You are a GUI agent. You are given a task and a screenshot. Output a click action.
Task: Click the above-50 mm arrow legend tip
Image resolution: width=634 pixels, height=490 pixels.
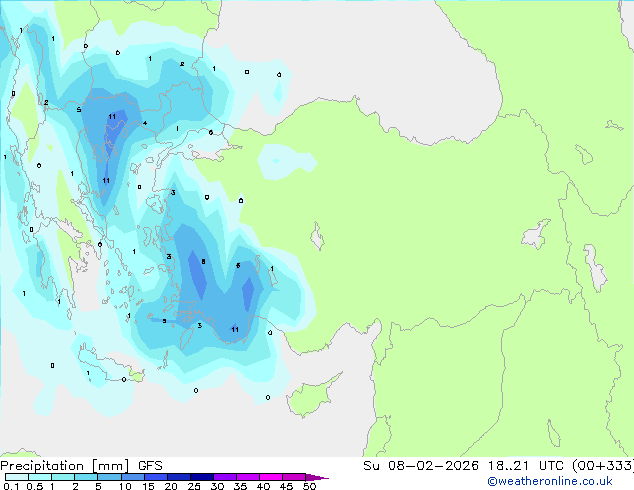pos(317,477)
